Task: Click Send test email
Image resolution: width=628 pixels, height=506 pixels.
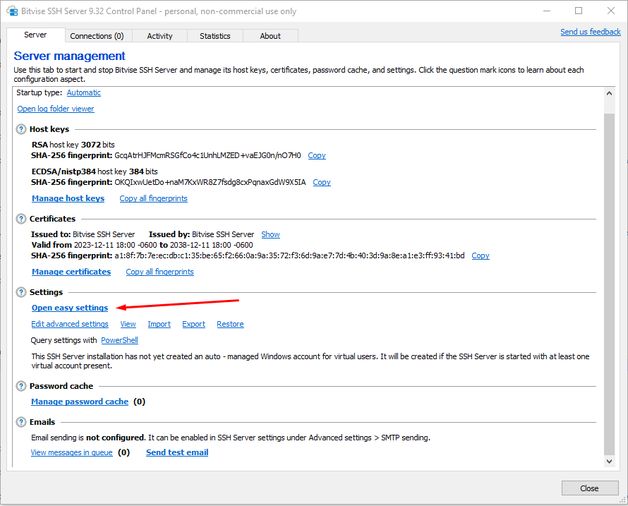Action: click(177, 453)
